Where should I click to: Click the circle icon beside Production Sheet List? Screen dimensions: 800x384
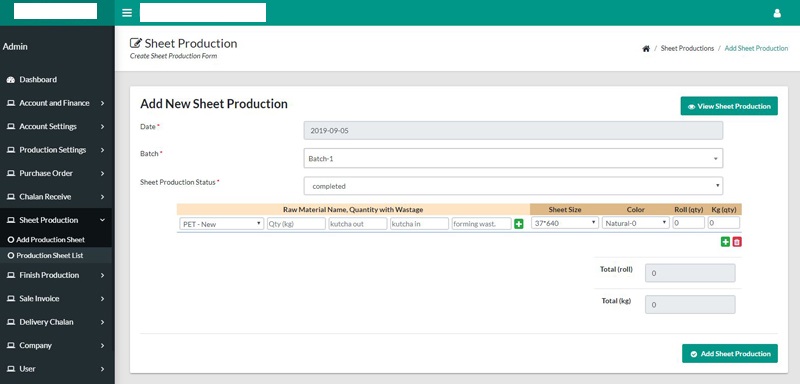11,255
